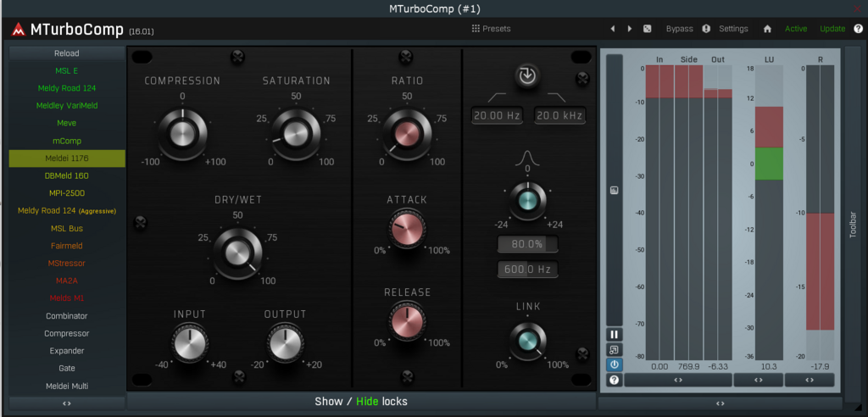This screenshot has height=417, width=868.
Task: Select the MPI-2500 device
Action: (66, 193)
